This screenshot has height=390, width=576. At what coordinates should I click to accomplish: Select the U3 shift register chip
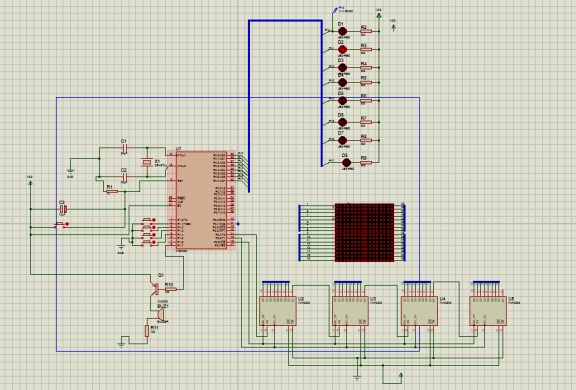click(350, 311)
